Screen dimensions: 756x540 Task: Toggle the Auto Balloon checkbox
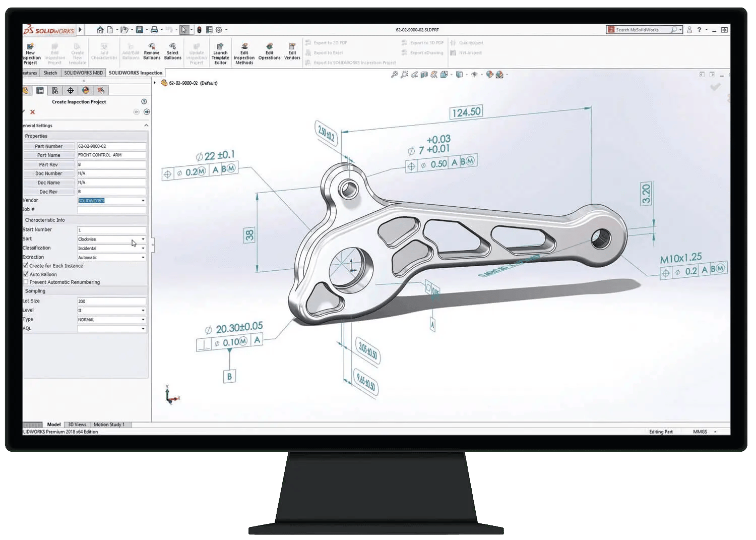(26, 274)
